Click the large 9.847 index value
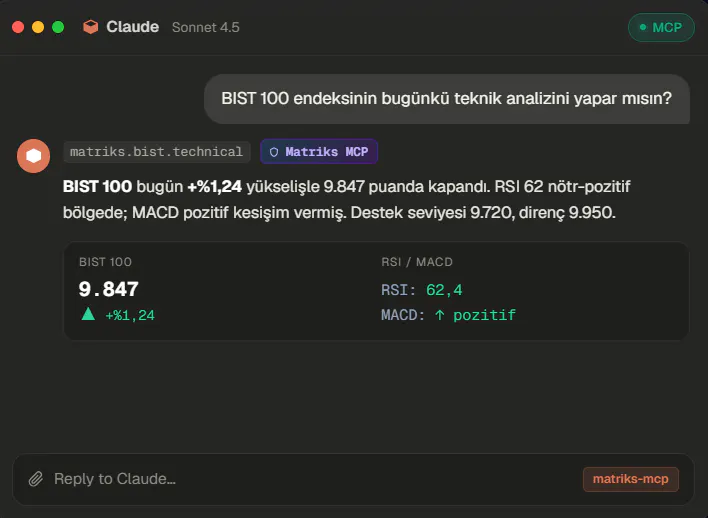708x518 pixels. pyautogui.click(x=109, y=289)
